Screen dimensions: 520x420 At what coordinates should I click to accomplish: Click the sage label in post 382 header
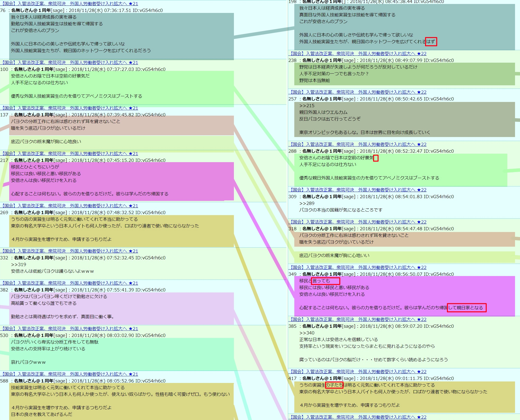60,290
